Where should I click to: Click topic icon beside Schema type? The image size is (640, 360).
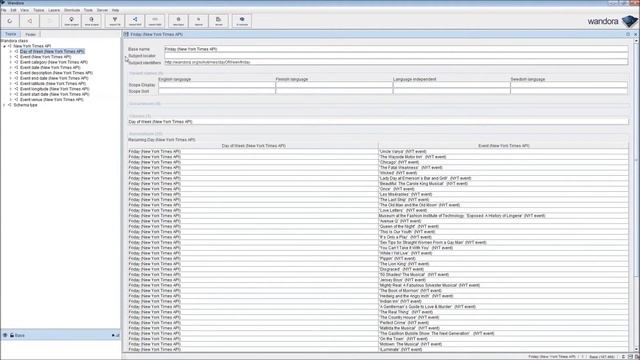tap(10, 105)
